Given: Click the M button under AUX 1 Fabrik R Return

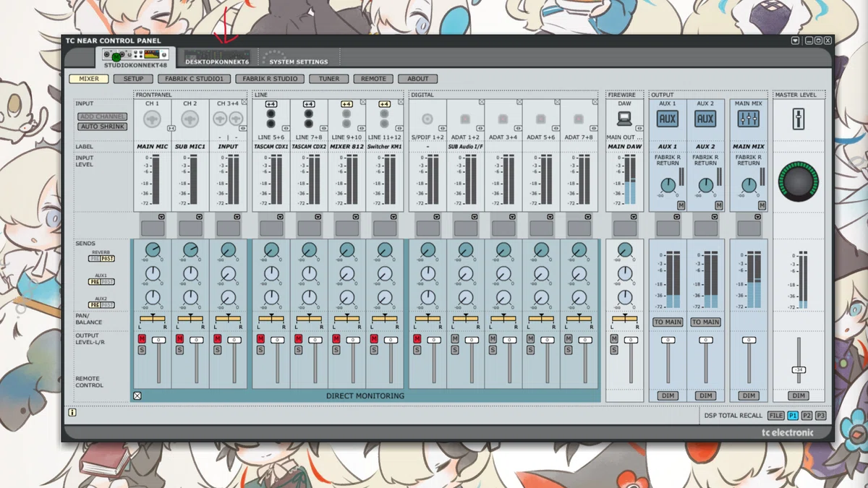Looking at the screenshot, I should tap(681, 205).
